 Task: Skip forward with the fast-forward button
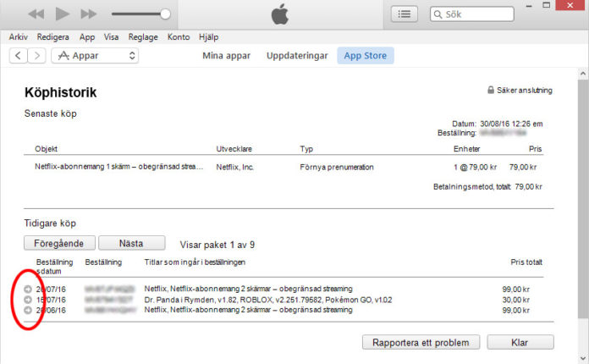89,14
